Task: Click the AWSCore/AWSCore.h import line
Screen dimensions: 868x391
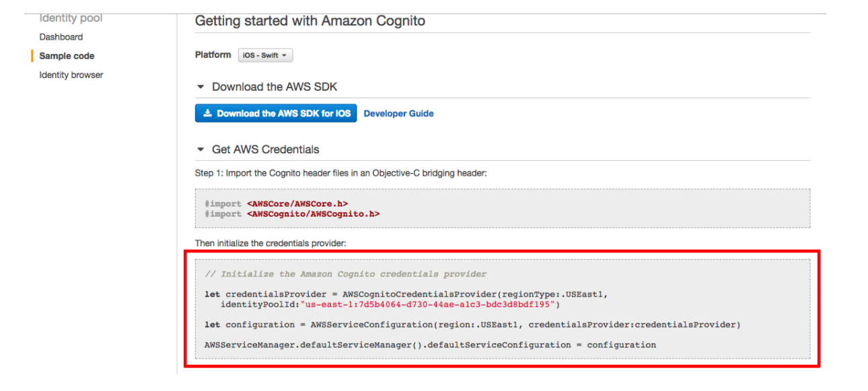Action: 277,203
